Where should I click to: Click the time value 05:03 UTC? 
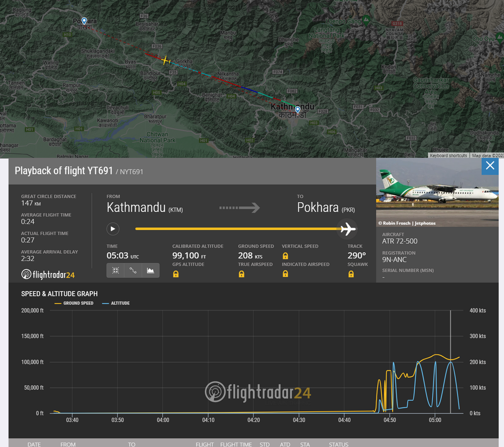pos(123,255)
